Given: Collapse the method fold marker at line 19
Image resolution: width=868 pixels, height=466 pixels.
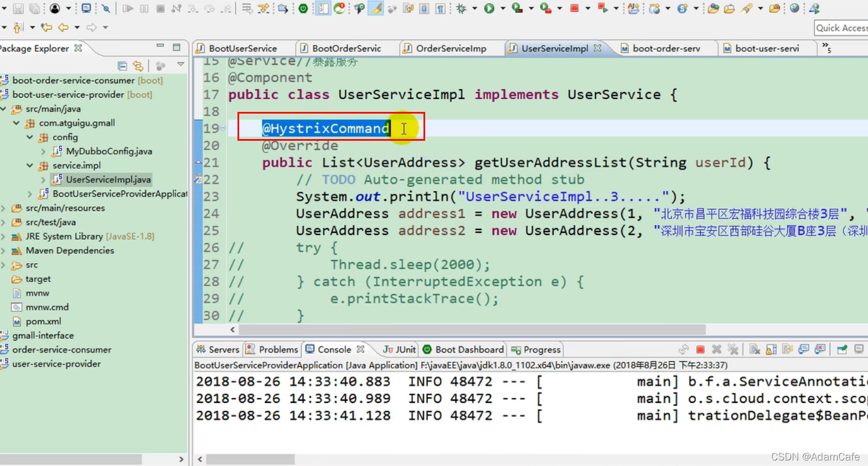Looking at the screenshot, I should pos(223,128).
